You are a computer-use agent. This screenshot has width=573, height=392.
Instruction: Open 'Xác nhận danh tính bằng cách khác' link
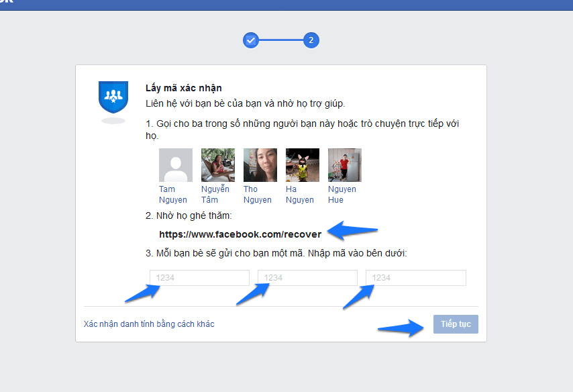(x=149, y=324)
